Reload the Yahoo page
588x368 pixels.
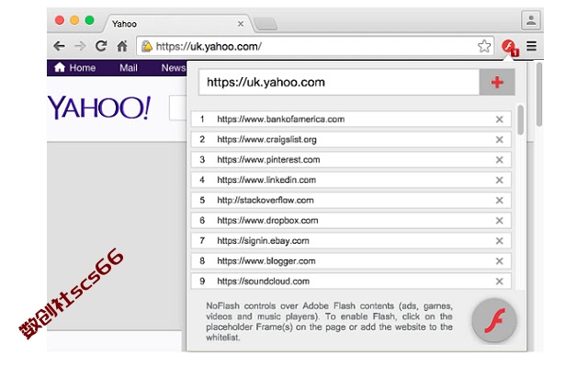click(101, 46)
